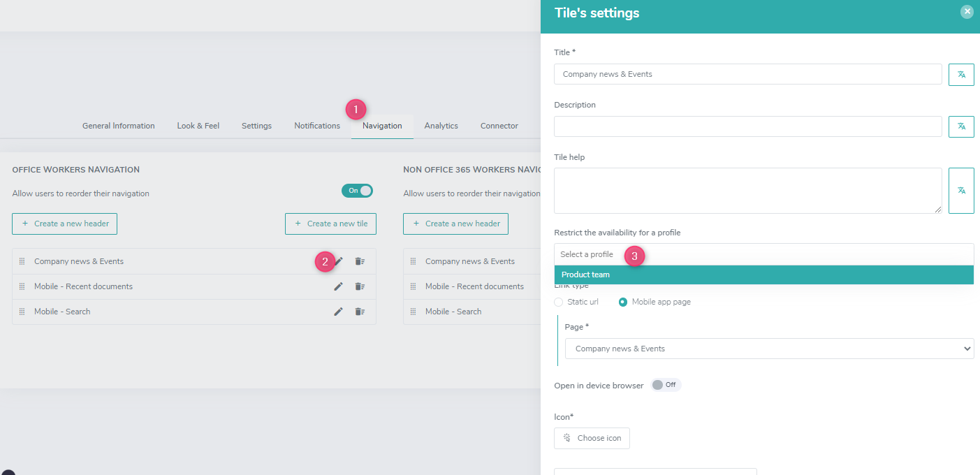Open translation for the Tile help field
The width and height of the screenshot is (980, 475).
[961, 191]
